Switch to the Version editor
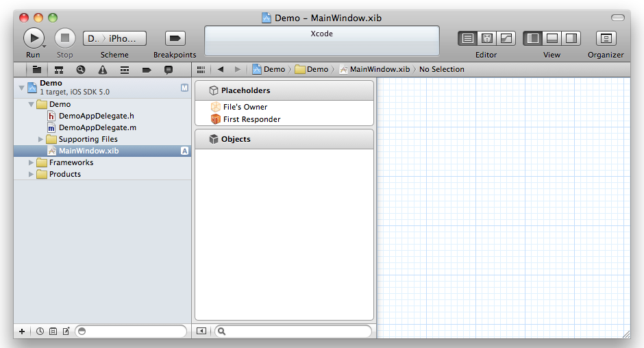This screenshot has height=348, width=644. pyautogui.click(x=506, y=38)
